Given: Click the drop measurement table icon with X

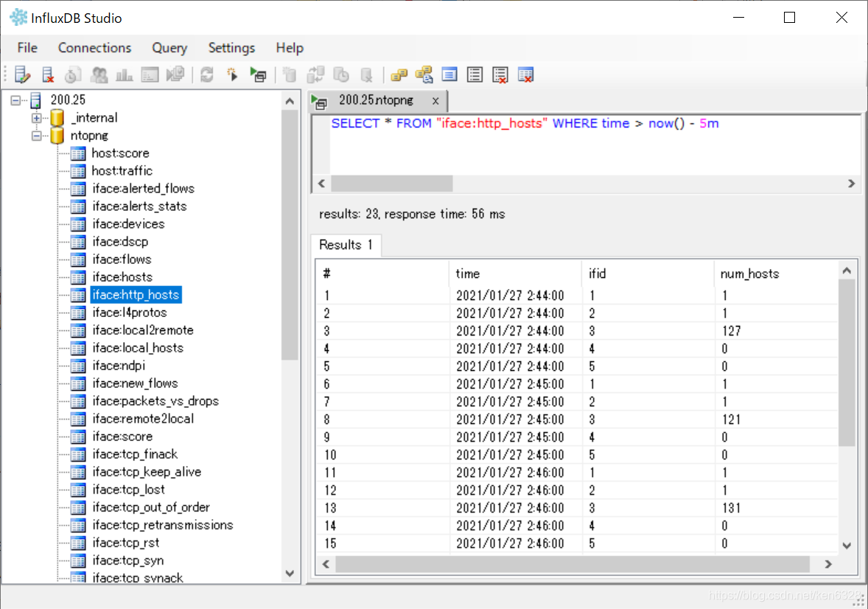Looking at the screenshot, I should 525,74.
